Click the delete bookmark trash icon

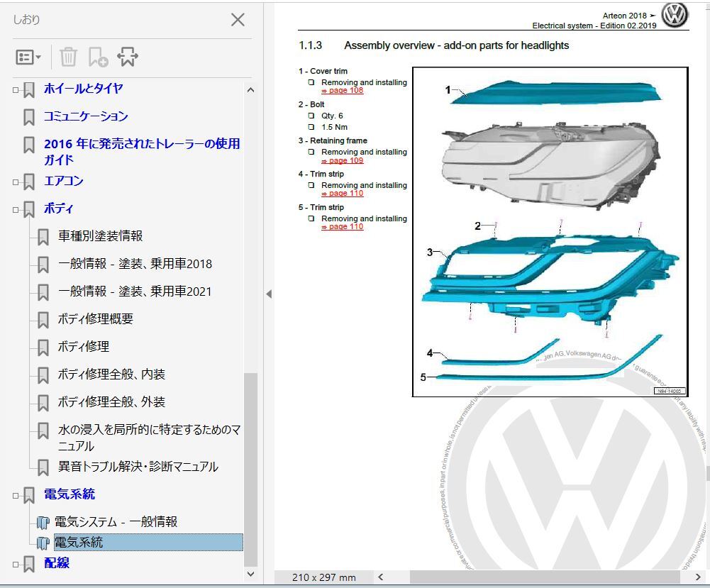coord(68,57)
